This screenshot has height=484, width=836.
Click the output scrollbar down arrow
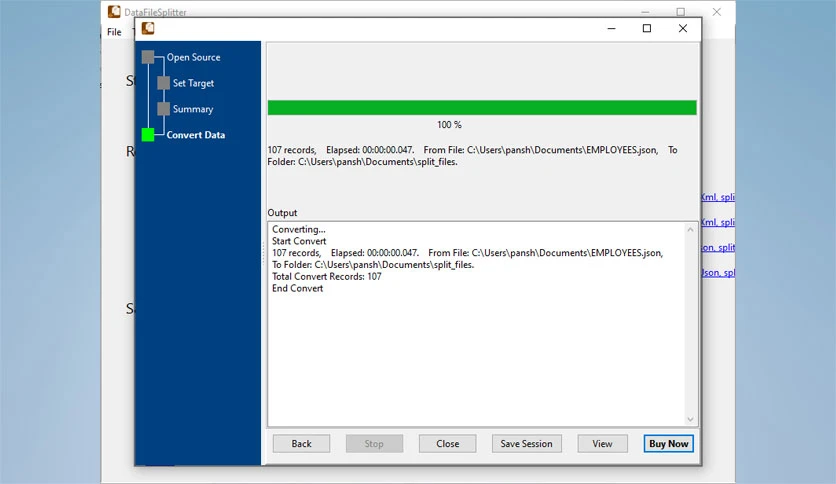690,419
